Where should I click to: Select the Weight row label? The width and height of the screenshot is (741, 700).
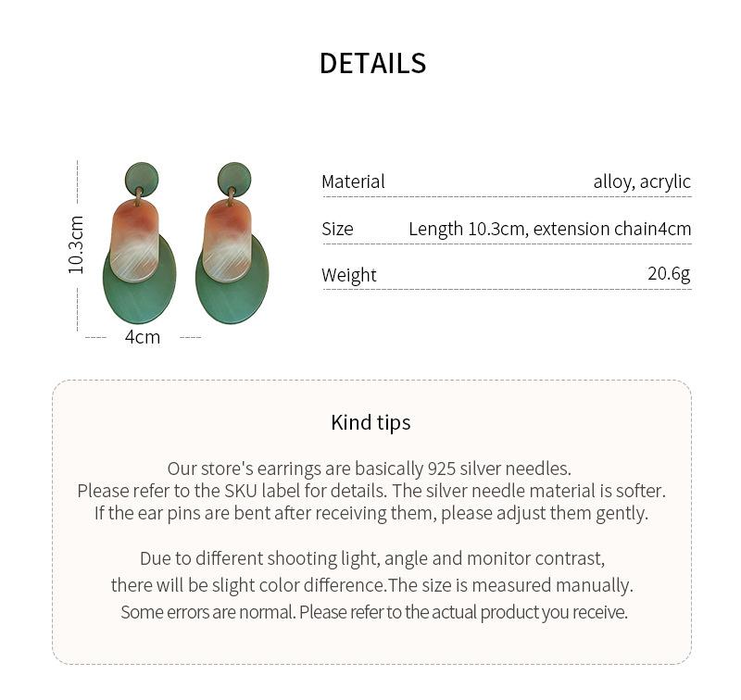coord(349,275)
